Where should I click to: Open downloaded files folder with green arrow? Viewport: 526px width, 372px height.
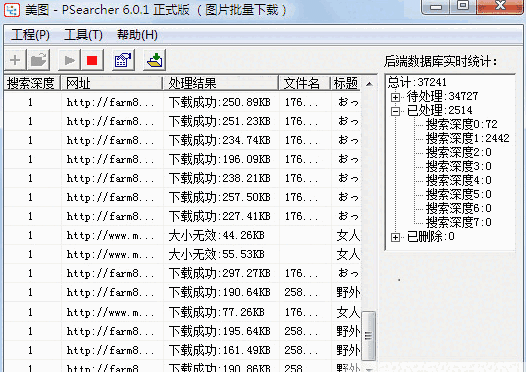point(155,60)
